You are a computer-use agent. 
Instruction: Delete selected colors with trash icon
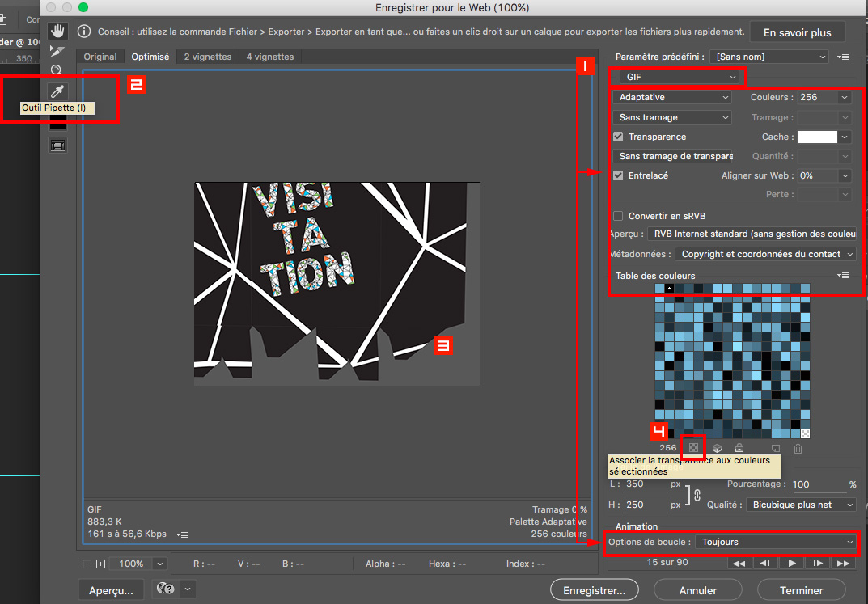click(x=798, y=448)
